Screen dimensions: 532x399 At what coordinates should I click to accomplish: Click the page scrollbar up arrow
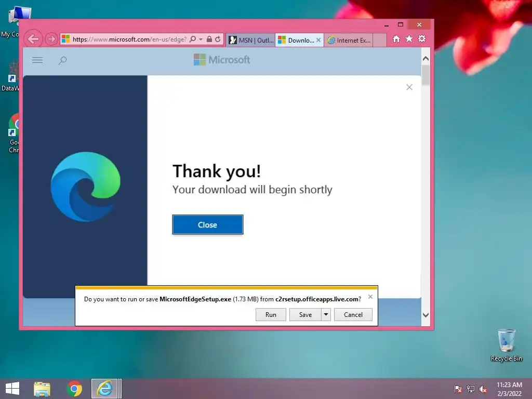pyautogui.click(x=426, y=58)
